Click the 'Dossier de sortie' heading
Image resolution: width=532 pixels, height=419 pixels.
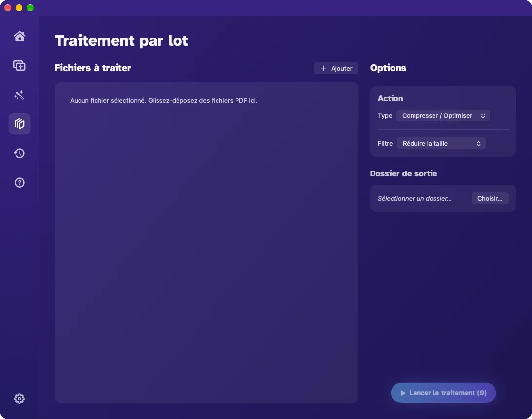(403, 173)
